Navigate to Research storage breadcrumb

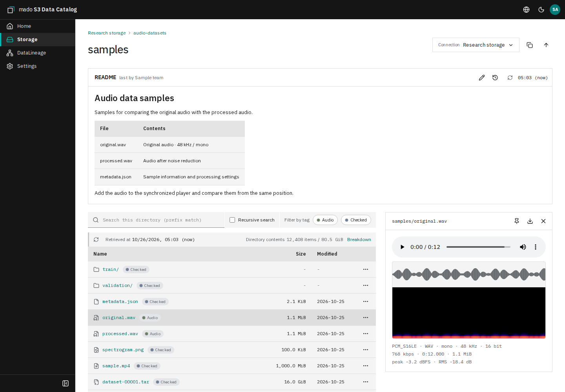point(107,33)
